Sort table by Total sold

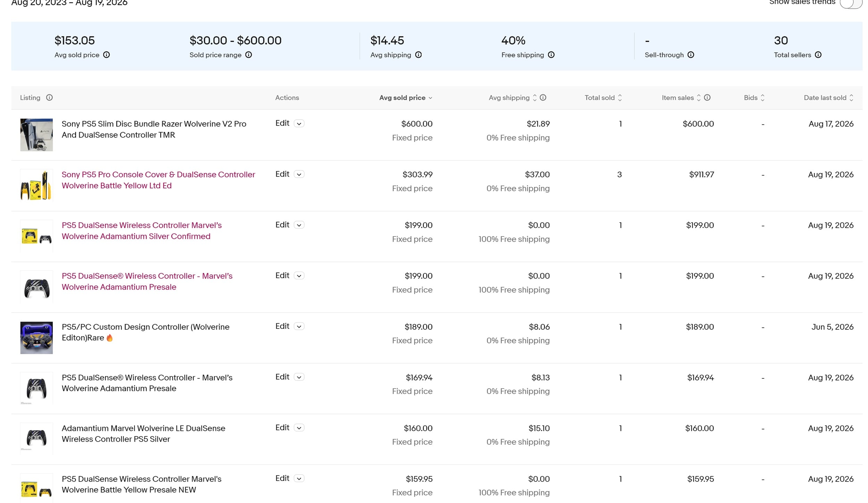click(x=620, y=98)
